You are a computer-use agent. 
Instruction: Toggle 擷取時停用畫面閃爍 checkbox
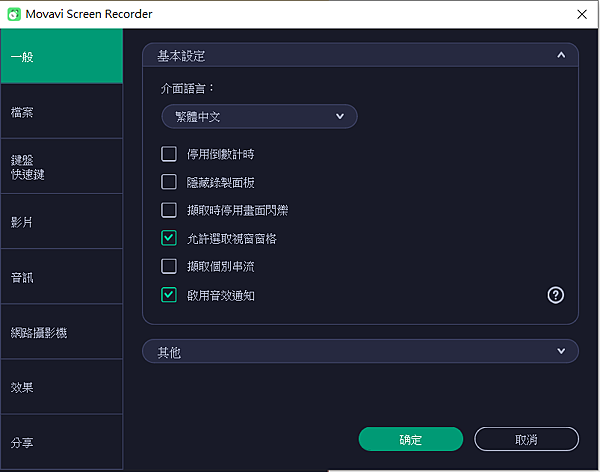pos(169,210)
